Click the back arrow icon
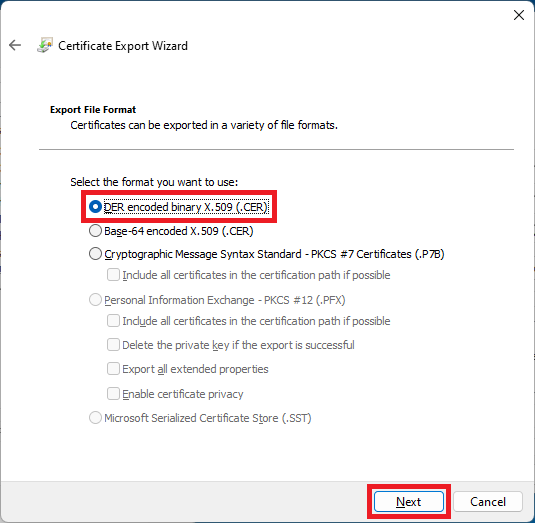 tap(15, 45)
